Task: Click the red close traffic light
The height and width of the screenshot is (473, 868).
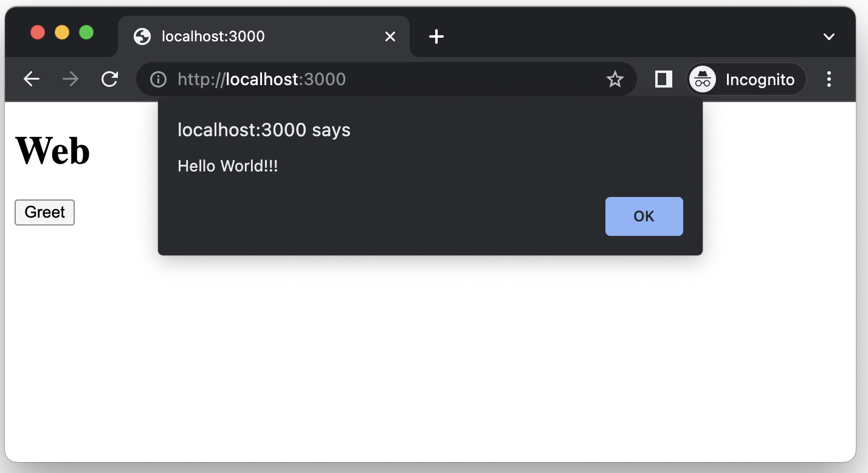Action: coord(37,32)
